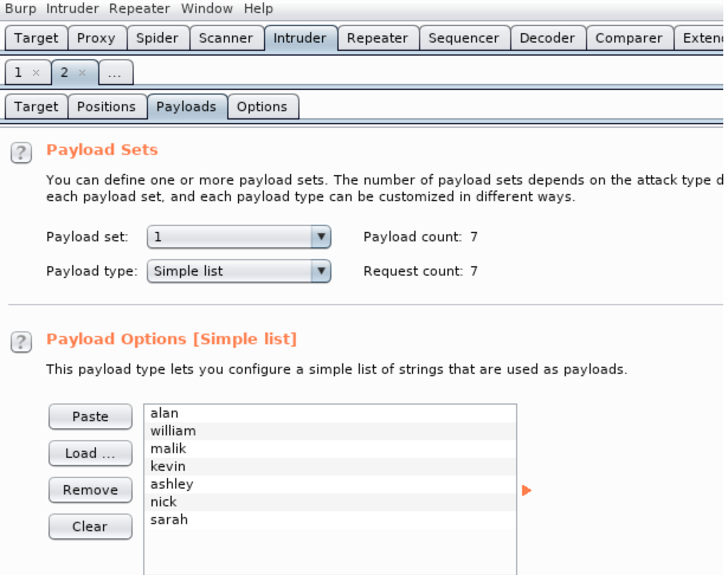Switch to the top-level Repeater tab

click(x=378, y=38)
